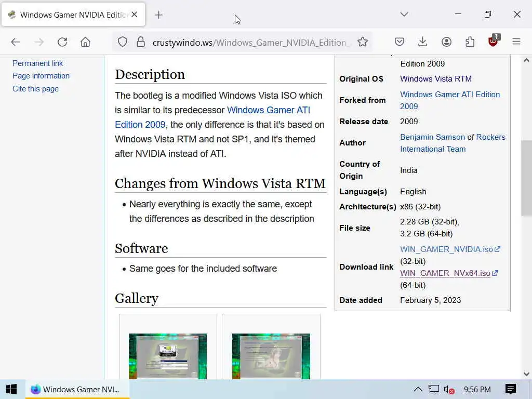
Task: Bookmark this page with the star
Action: tap(363, 42)
